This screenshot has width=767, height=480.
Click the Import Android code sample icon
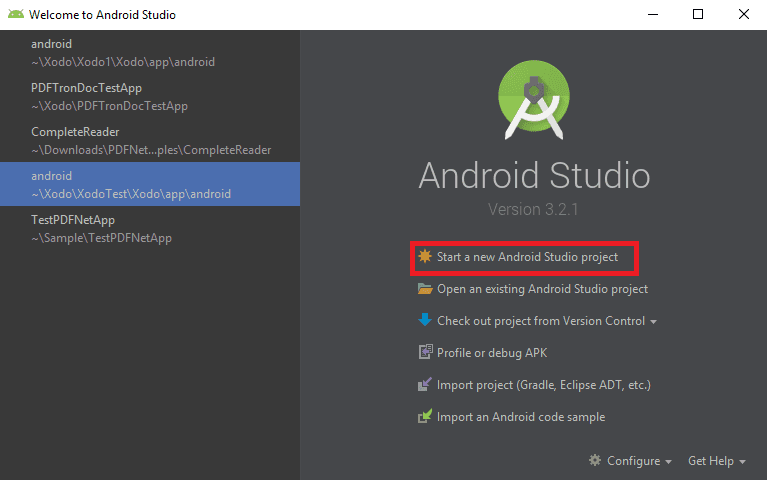425,417
